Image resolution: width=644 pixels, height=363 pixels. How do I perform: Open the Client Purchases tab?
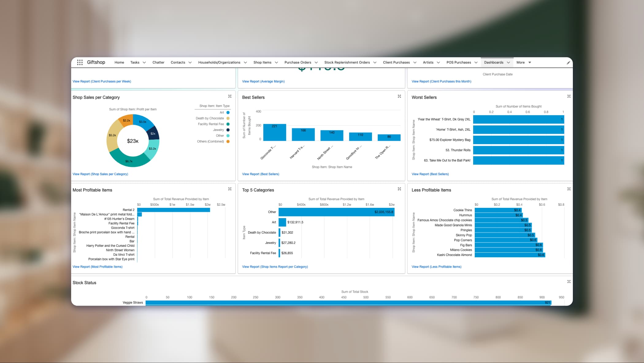click(397, 62)
